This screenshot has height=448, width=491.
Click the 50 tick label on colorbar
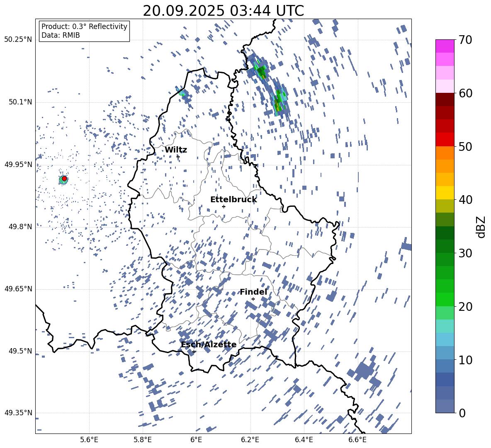[x=465, y=147]
